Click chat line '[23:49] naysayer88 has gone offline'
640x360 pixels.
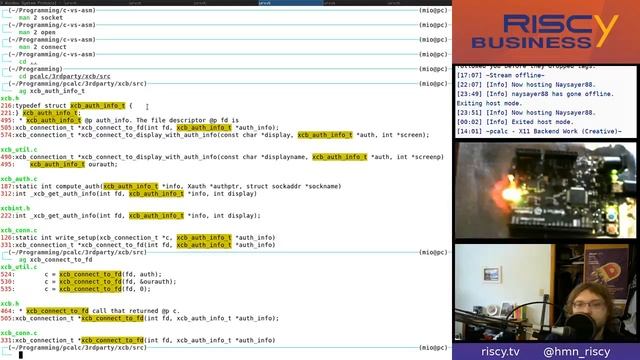click(535, 94)
